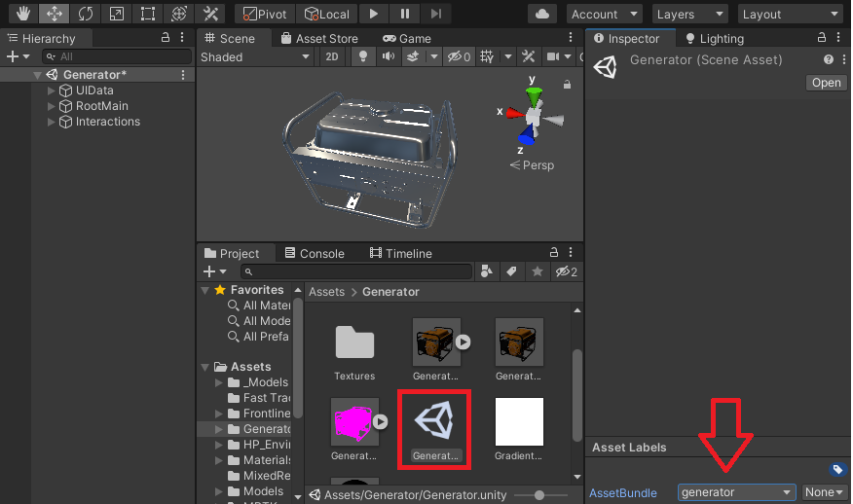Toggle scene audio
The width and height of the screenshot is (853, 504).
[389, 57]
